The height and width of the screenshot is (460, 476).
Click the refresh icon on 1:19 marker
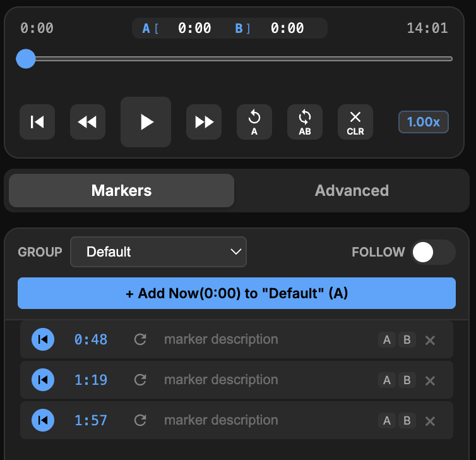pos(140,380)
